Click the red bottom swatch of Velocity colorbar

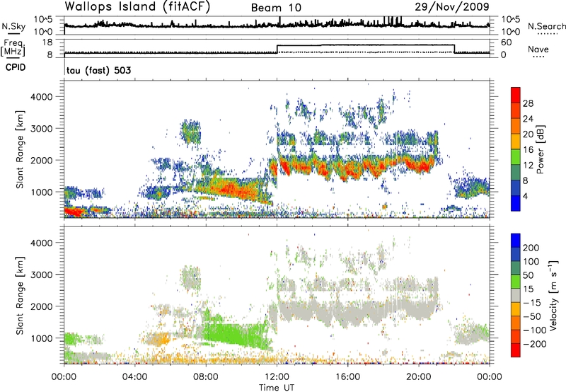tap(516, 350)
